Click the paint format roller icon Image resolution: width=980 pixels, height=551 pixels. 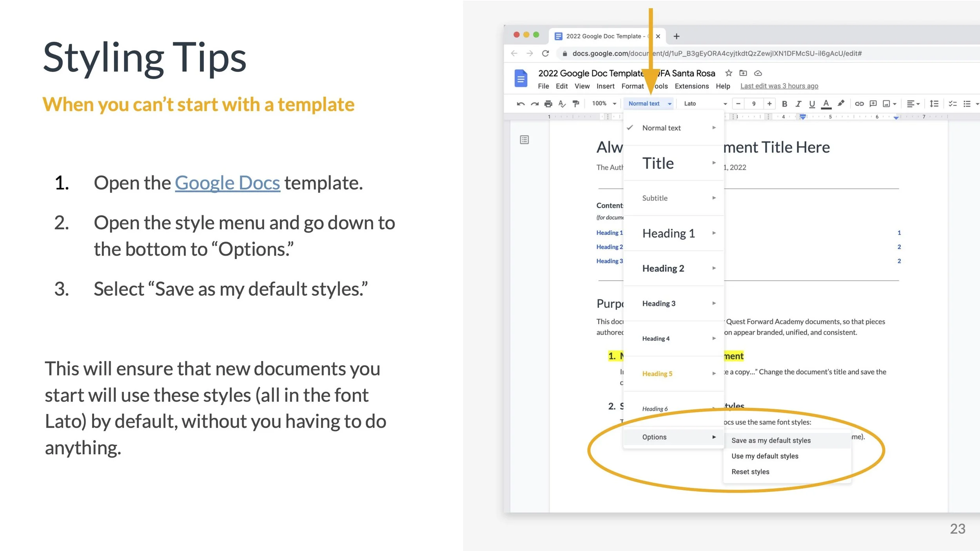pyautogui.click(x=575, y=104)
